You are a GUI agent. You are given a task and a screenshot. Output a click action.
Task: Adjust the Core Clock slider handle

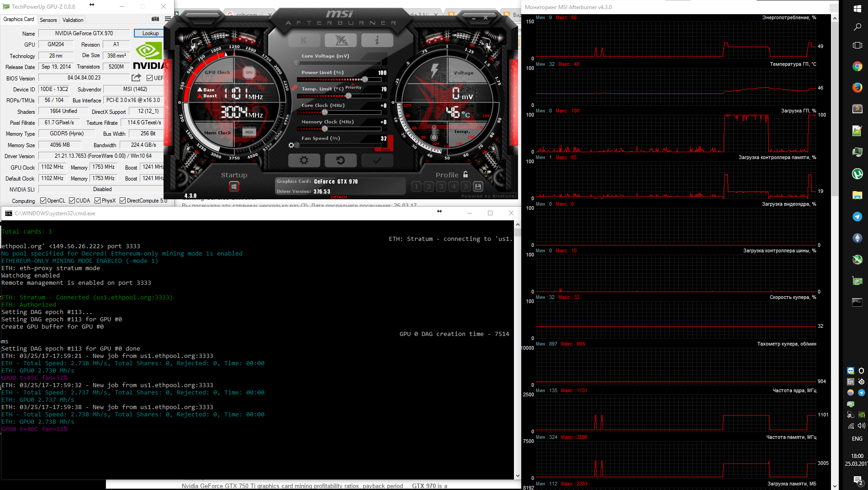(x=325, y=112)
